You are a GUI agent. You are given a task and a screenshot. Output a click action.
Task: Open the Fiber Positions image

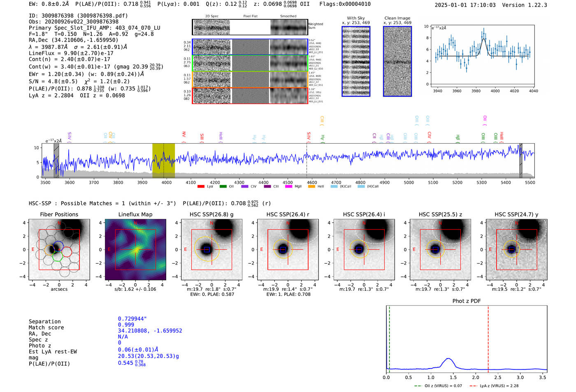[x=59, y=250]
